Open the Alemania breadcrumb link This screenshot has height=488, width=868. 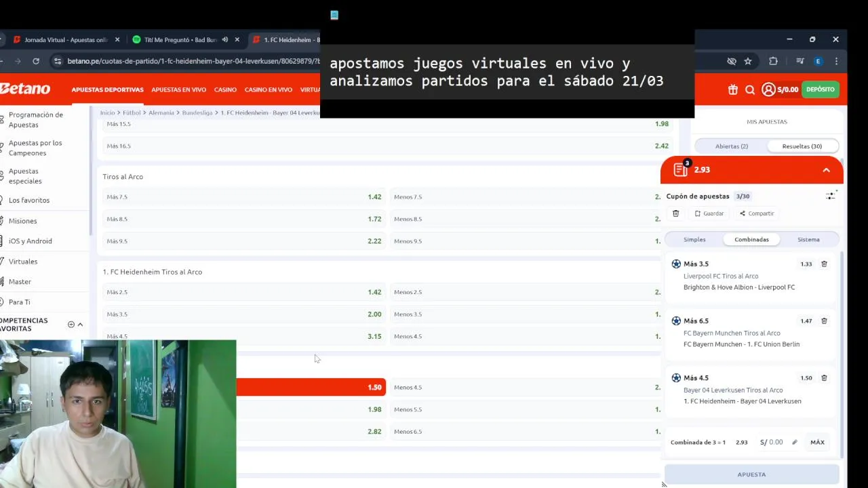pos(161,113)
